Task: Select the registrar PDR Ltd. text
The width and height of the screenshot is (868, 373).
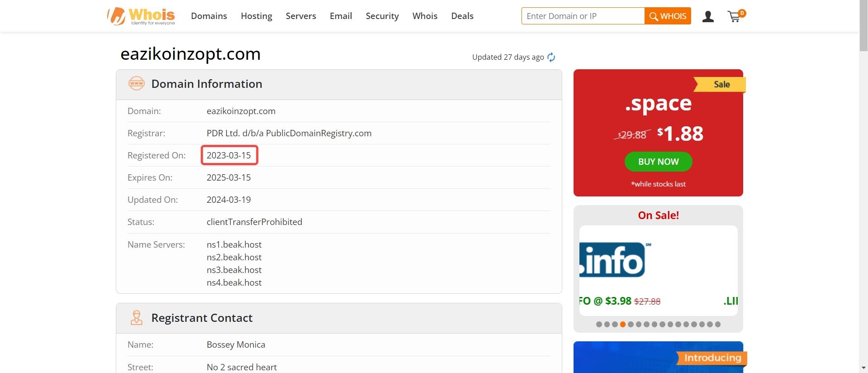Action: [x=289, y=133]
